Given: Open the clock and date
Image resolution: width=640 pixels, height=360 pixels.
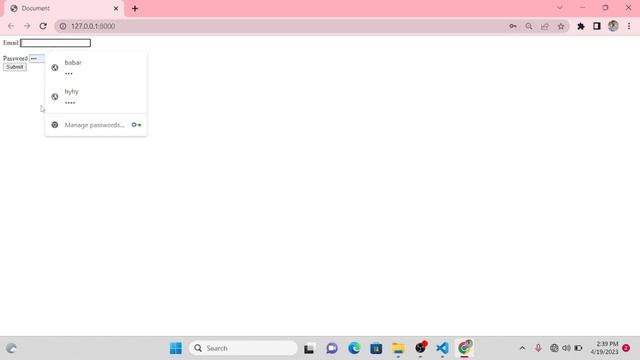Looking at the screenshot, I should click(x=604, y=348).
